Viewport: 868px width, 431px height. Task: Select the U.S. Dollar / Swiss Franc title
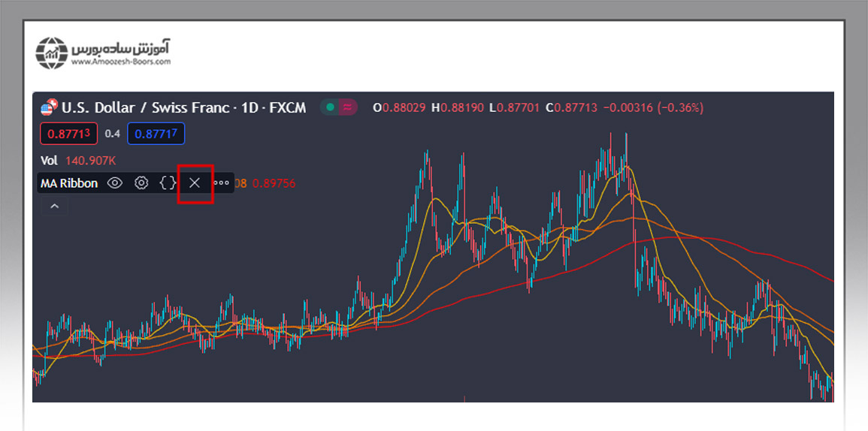pos(145,107)
